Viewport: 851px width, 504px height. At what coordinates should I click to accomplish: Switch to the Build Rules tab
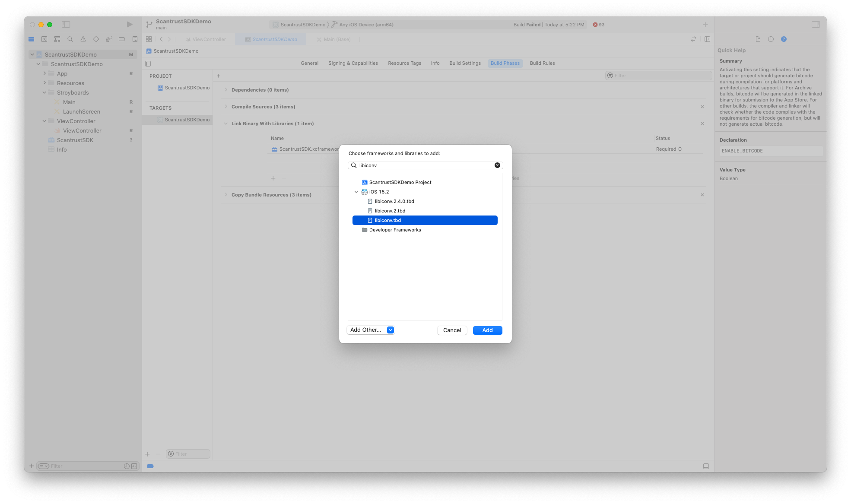[542, 63]
